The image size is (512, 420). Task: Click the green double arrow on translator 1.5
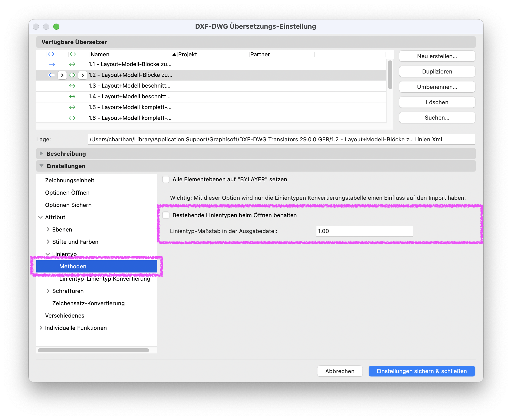72,107
